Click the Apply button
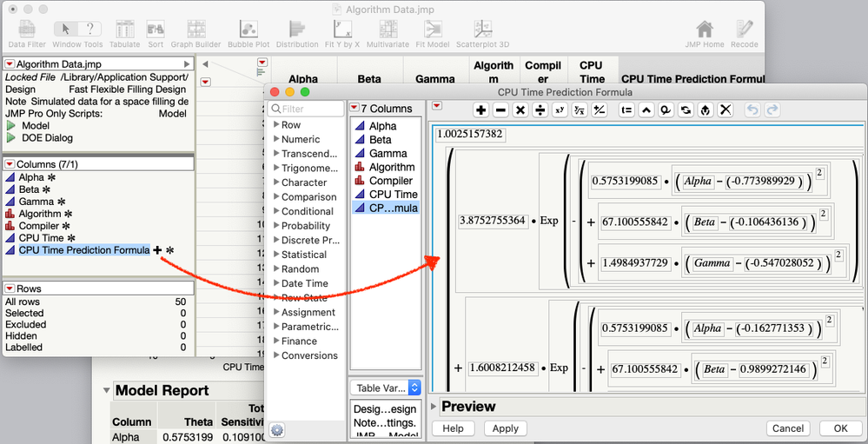 click(x=506, y=428)
